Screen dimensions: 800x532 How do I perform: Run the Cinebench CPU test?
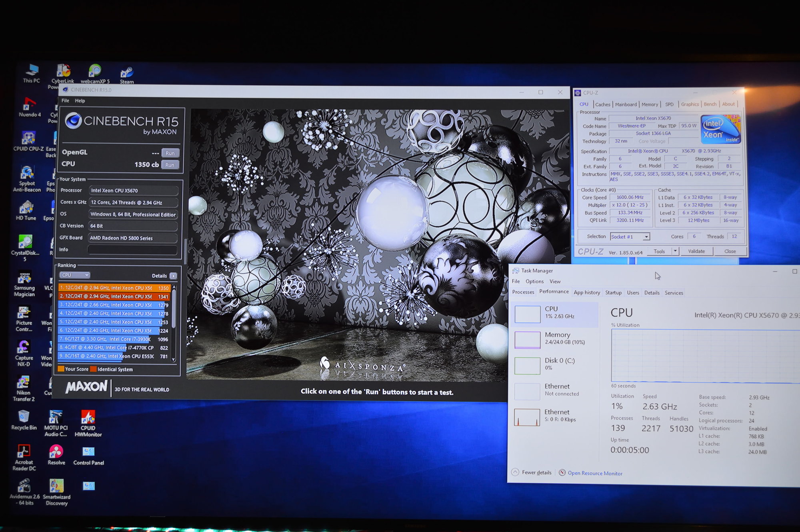pyautogui.click(x=170, y=165)
